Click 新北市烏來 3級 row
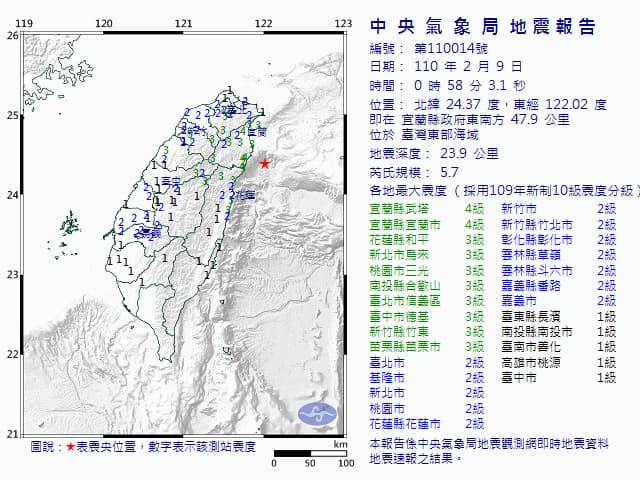The height and width of the screenshot is (480, 640). 427,255
